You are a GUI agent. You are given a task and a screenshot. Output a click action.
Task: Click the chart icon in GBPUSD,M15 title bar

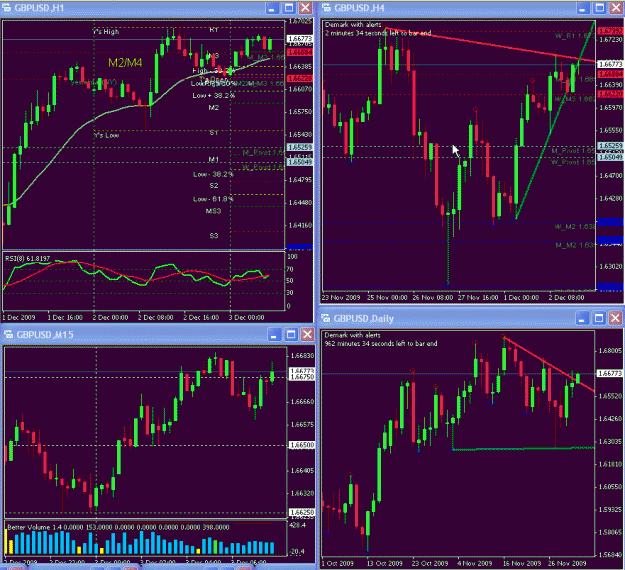pyautogui.click(x=8, y=334)
